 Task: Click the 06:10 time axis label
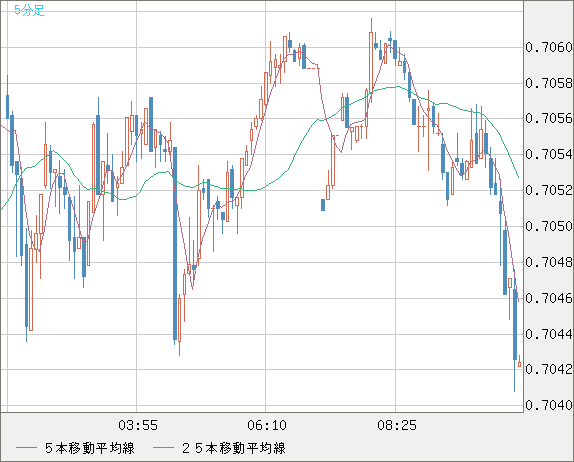267,425
